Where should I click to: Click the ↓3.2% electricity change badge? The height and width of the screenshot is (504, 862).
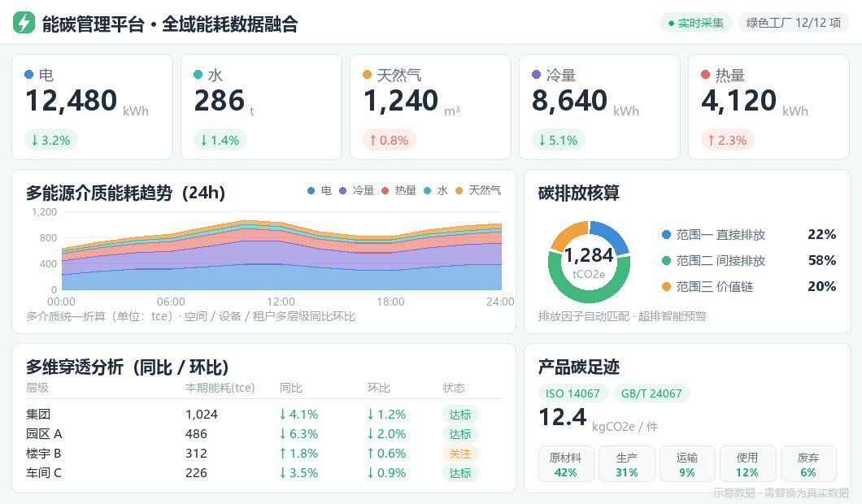51,140
